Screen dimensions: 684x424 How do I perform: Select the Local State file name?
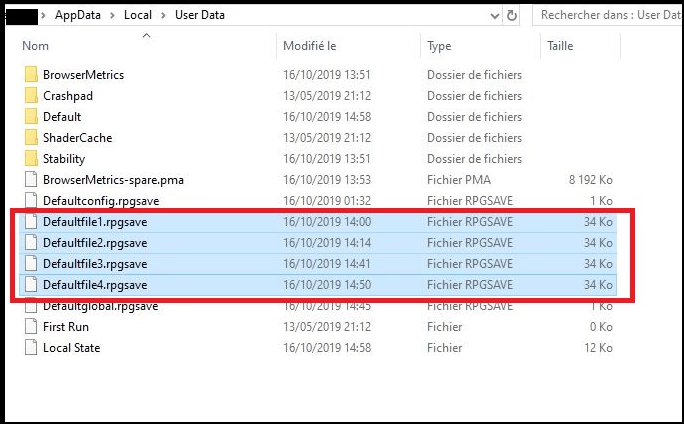click(x=72, y=347)
